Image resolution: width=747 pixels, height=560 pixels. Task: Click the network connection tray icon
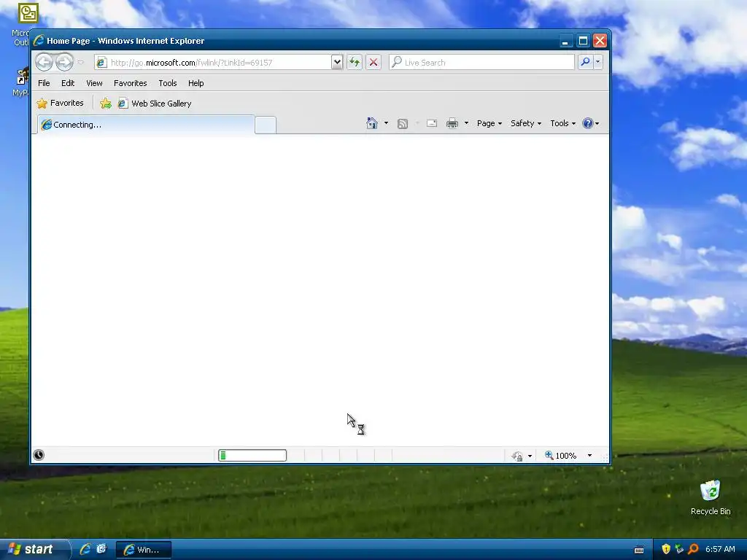point(679,549)
